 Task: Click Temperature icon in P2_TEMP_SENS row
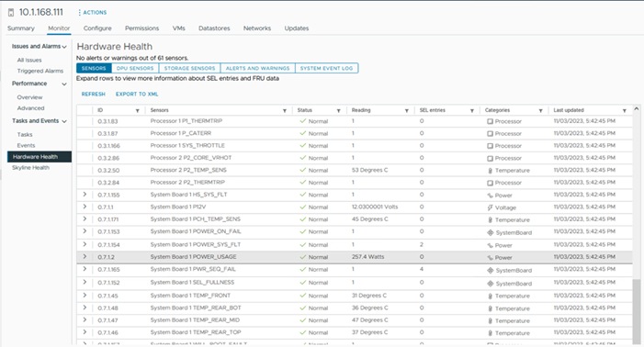(x=490, y=171)
